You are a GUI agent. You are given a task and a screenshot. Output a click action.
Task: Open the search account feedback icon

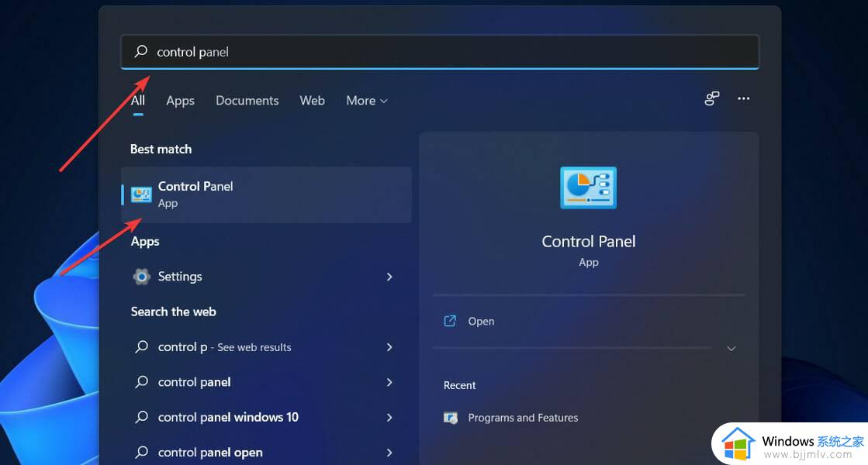click(x=712, y=98)
